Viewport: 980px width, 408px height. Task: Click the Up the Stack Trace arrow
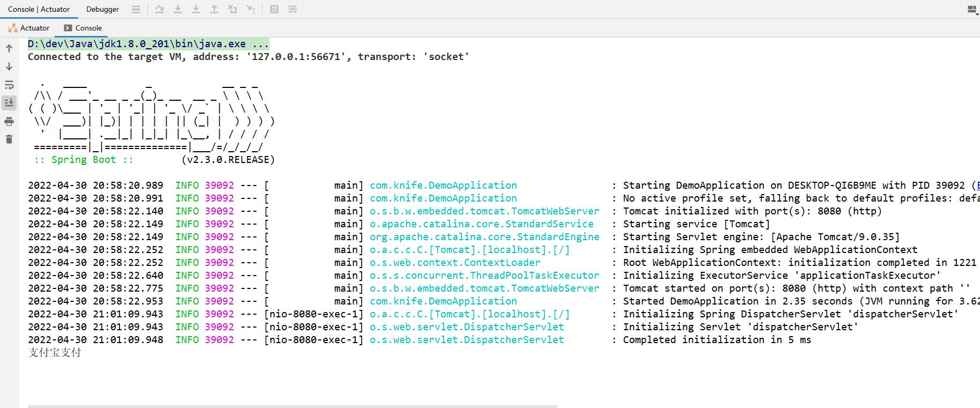pos(9,48)
